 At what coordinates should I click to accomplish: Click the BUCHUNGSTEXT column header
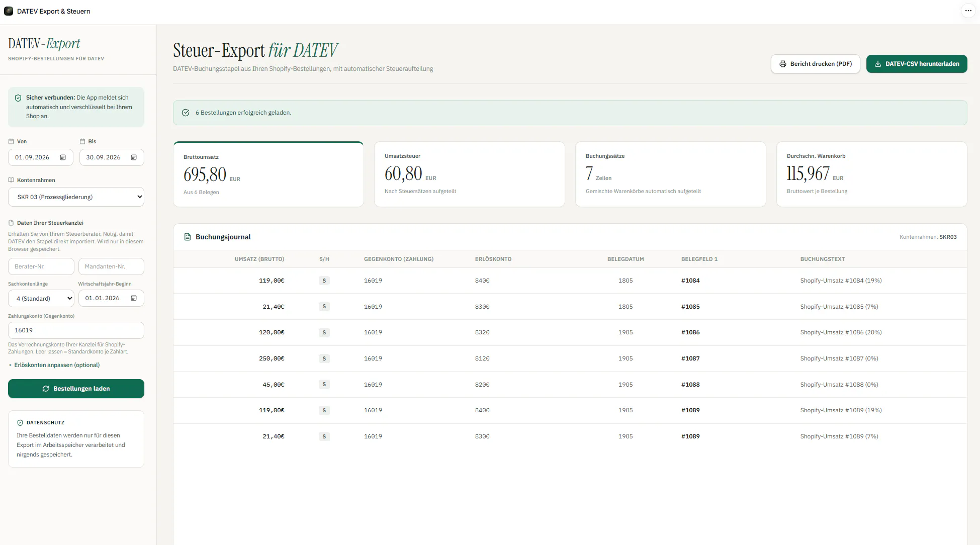point(823,259)
